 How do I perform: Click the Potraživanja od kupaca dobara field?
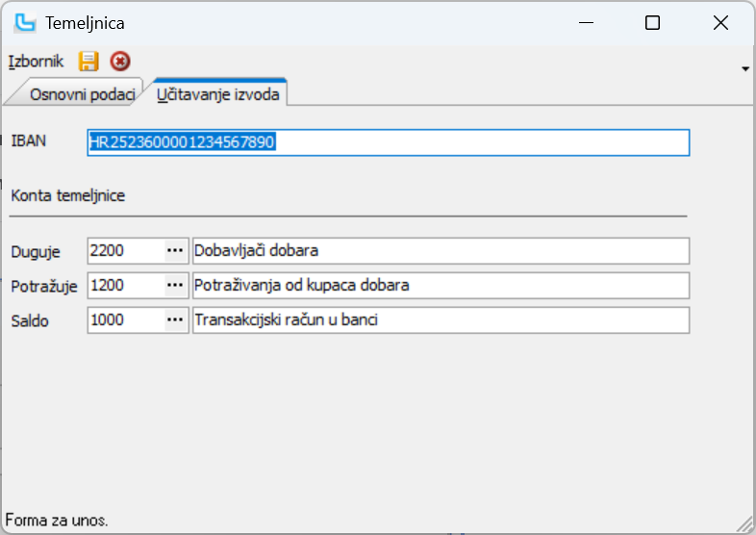click(441, 285)
